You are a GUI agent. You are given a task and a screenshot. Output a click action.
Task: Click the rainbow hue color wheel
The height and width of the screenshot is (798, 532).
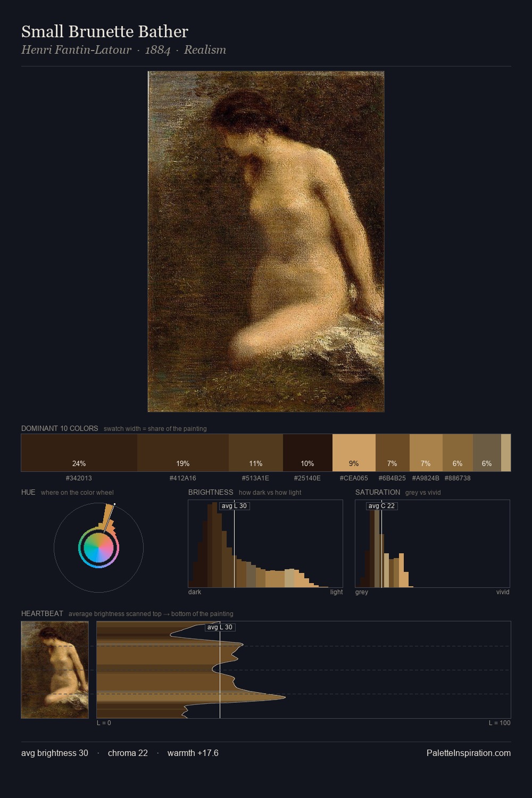click(98, 548)
